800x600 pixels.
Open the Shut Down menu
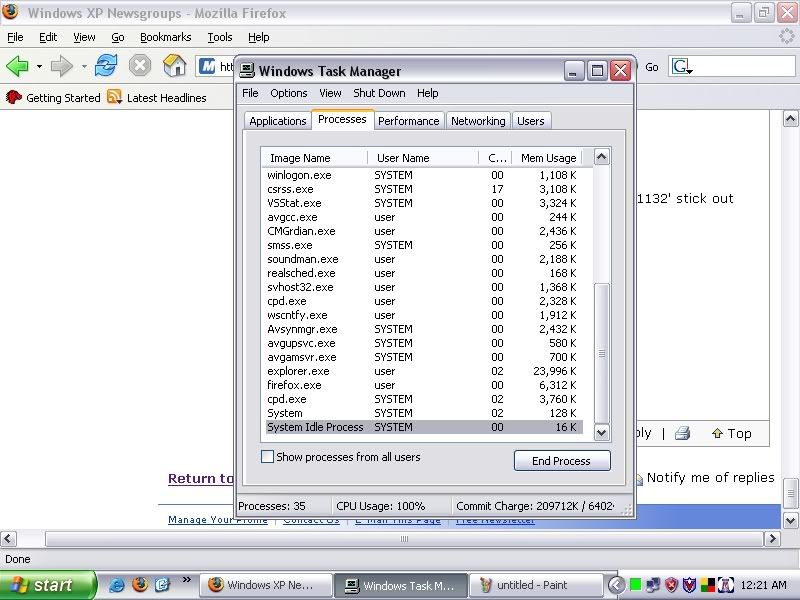(x=379, y=93)
